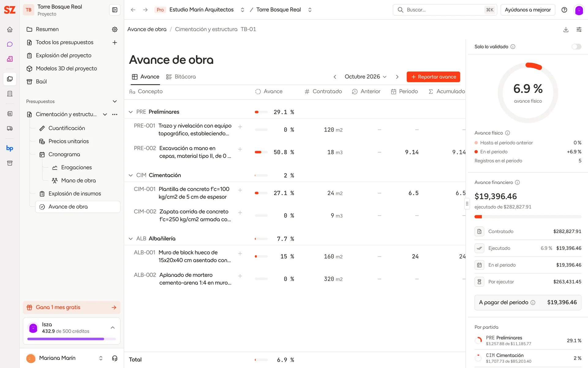Open the Torre Bosque Real project switcher
Image resolution: width=588 pixels, height=368 pixels.
[x=310, y=10]
